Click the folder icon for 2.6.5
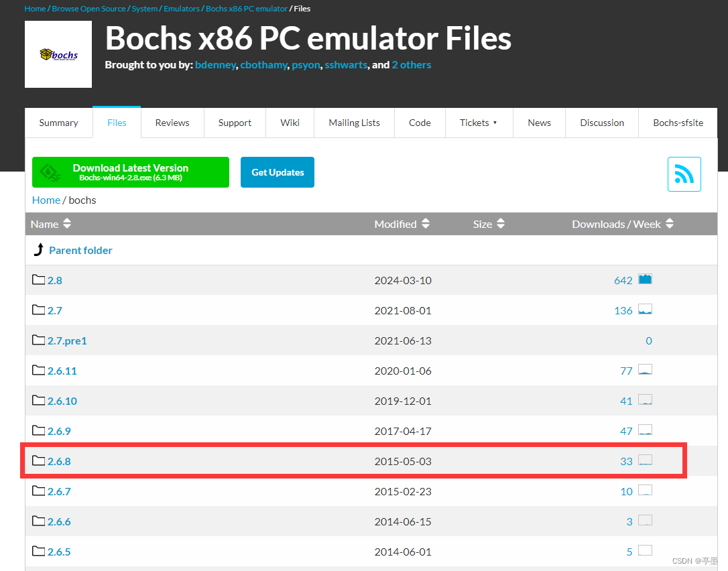 (38, 551)
